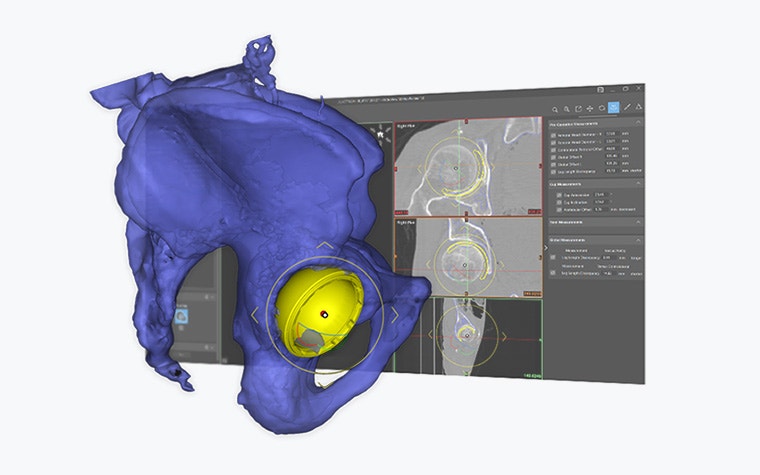Collapse the right measurements panel with side arrow
This screenshot has width=760, height=475.
click(x=546, y=248)
